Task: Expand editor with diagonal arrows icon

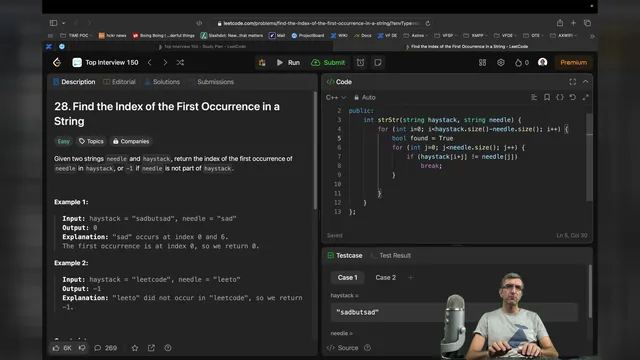Action: 586,97
